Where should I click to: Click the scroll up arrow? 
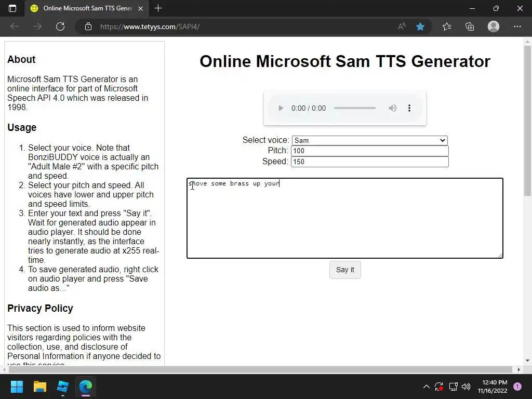(527, 42)
